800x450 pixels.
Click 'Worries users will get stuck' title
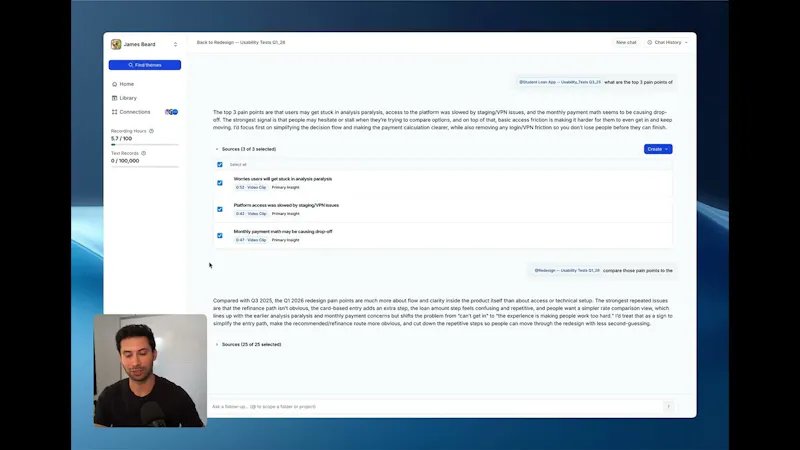[283, 179]
